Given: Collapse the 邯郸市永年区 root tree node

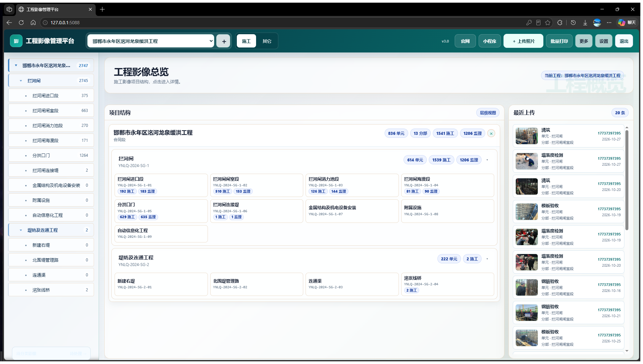Looking at the screenshot, I should [x=16, y=65].
